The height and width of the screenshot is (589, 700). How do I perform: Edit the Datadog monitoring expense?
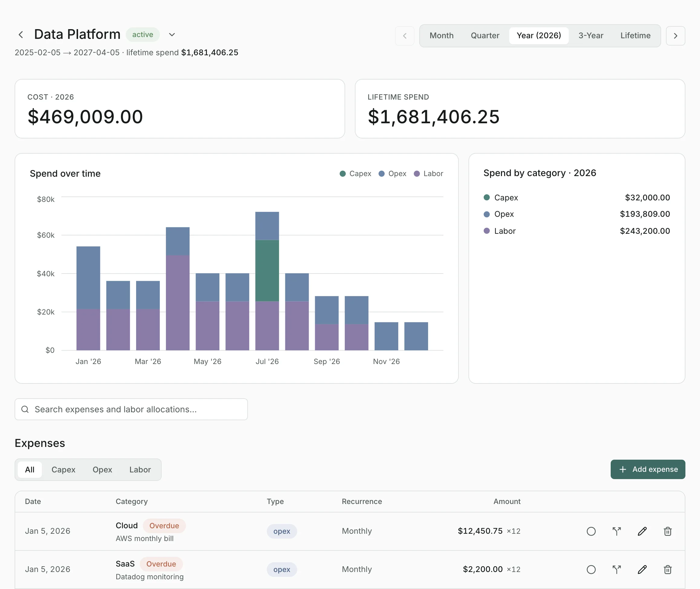[x=642, y=570]
